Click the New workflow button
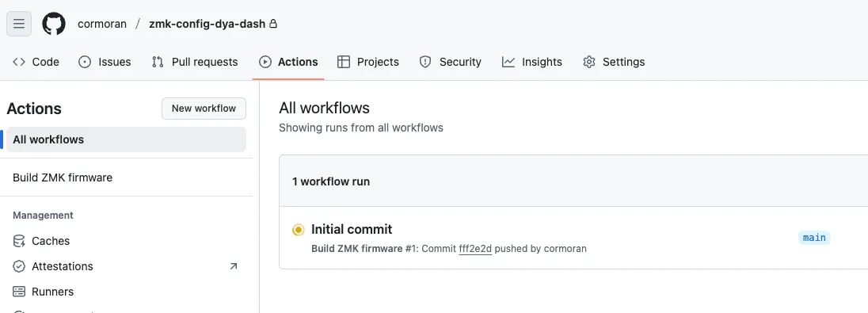This screenshot has height=313, width=868. click(x=204, y=109)
